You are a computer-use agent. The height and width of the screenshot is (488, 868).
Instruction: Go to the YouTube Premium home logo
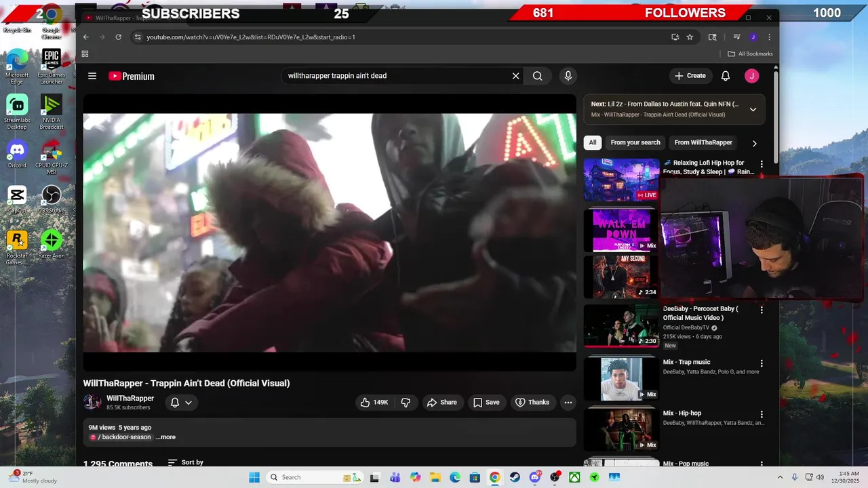132,76
